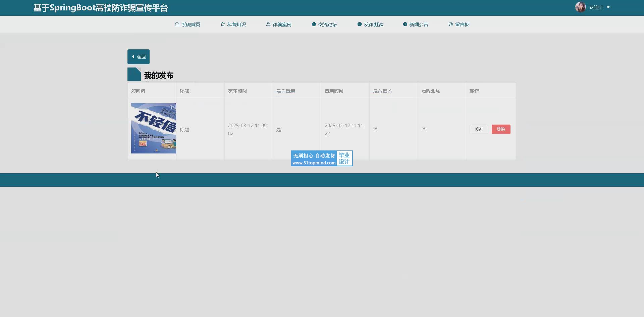Image resolution: width=644 pixels, height=317 pixels.
Task: Click the 发布时间 column header
Action: pos(237,91)
